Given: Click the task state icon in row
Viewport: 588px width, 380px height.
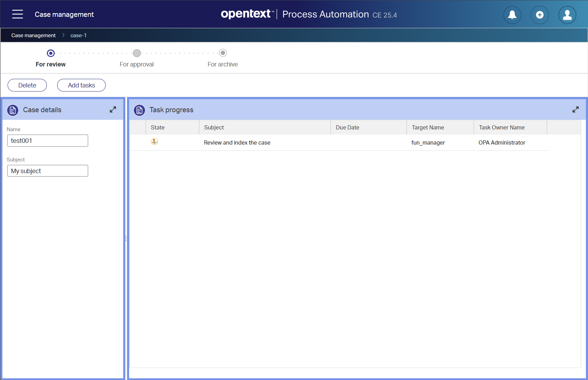Looking at the screenshot, I should coord(154,142).
